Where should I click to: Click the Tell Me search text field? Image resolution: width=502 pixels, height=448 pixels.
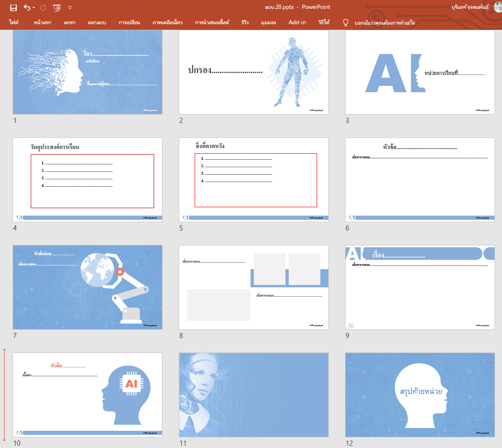pyautogui.click(x=385, y=22)
